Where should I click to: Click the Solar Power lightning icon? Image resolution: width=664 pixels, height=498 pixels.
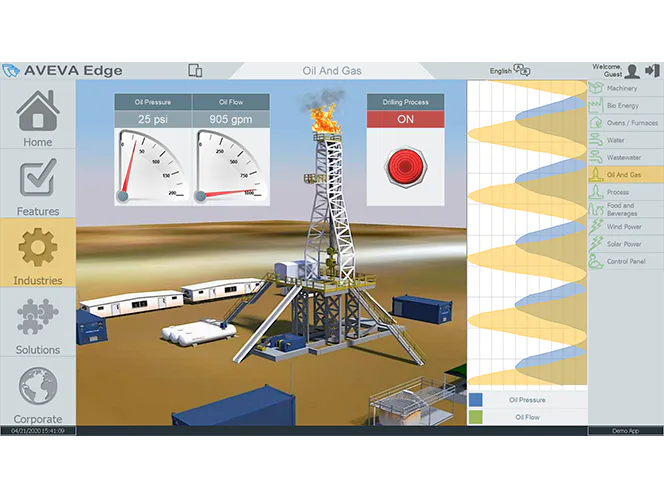596,244
